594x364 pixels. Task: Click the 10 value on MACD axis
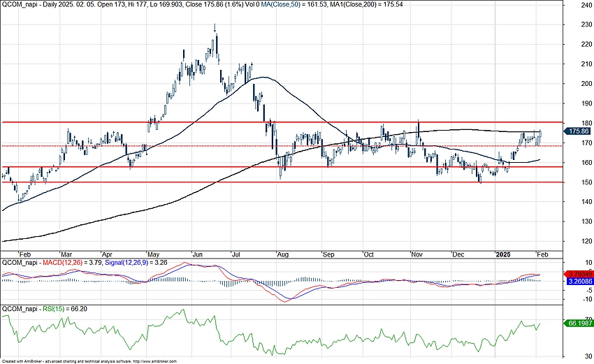pos(588,263)
